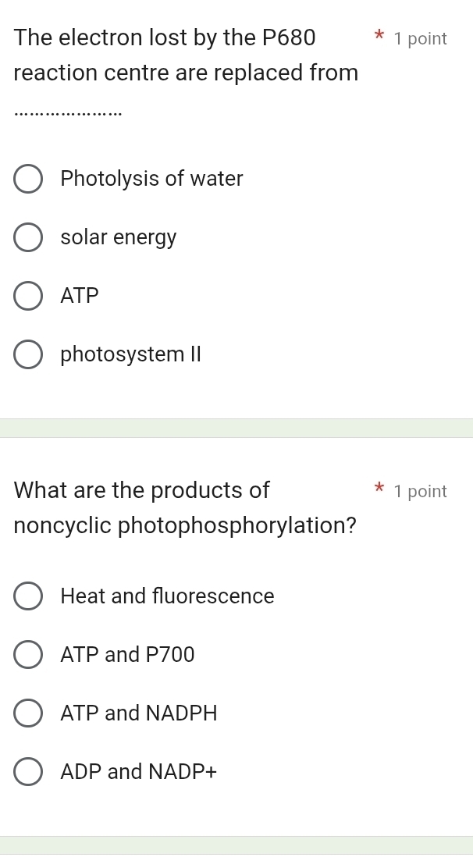Click the 'ATP and P700' answer text
The width and height of the screenshot is (473, 868).
coord(127,655)
